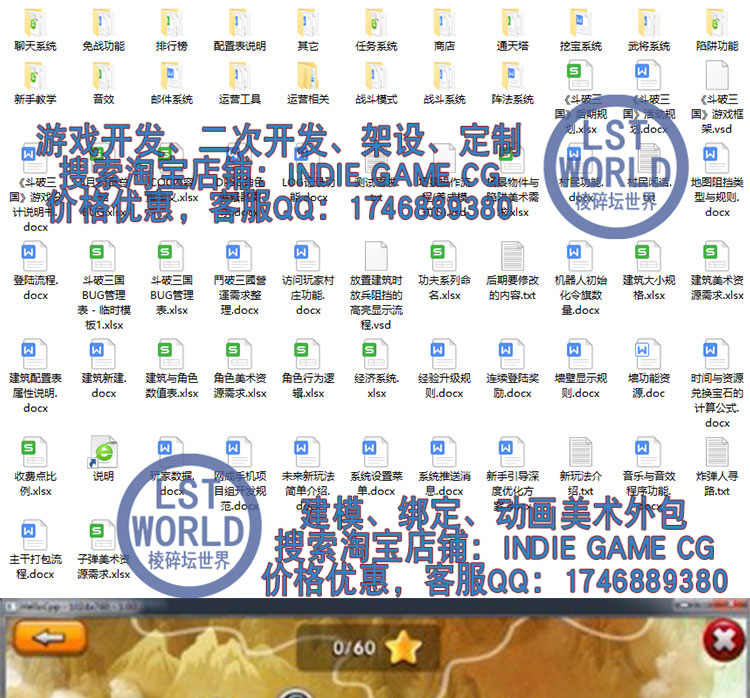Viewport: 750px width, 698px height.
Task: Select the 主干打包流程.docx document
Action: coord(35,550)
